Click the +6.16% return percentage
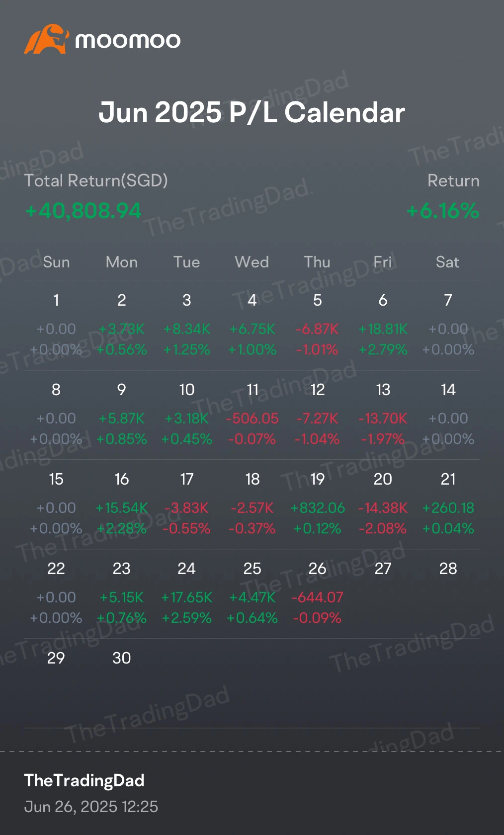504x835 pixels. coord(443,211)
